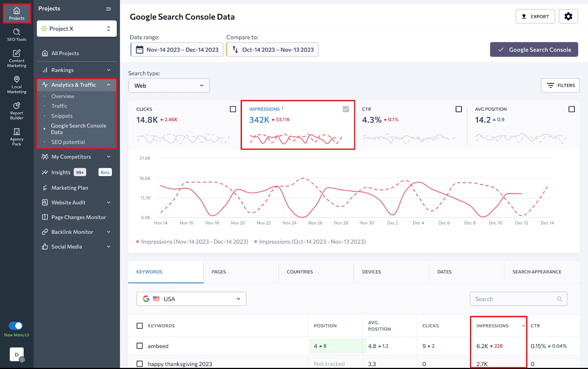Open the Filters panel

pos(560,85)
